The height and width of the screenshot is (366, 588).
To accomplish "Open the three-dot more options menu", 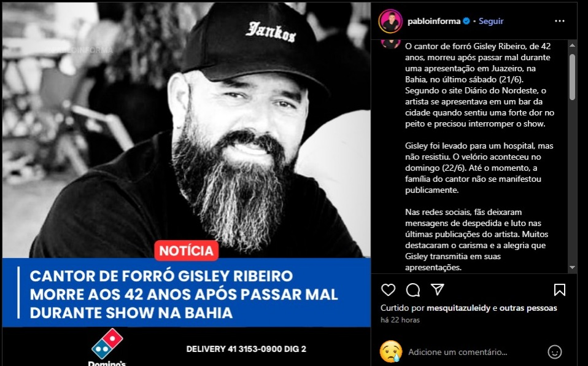I will (560, 21).
